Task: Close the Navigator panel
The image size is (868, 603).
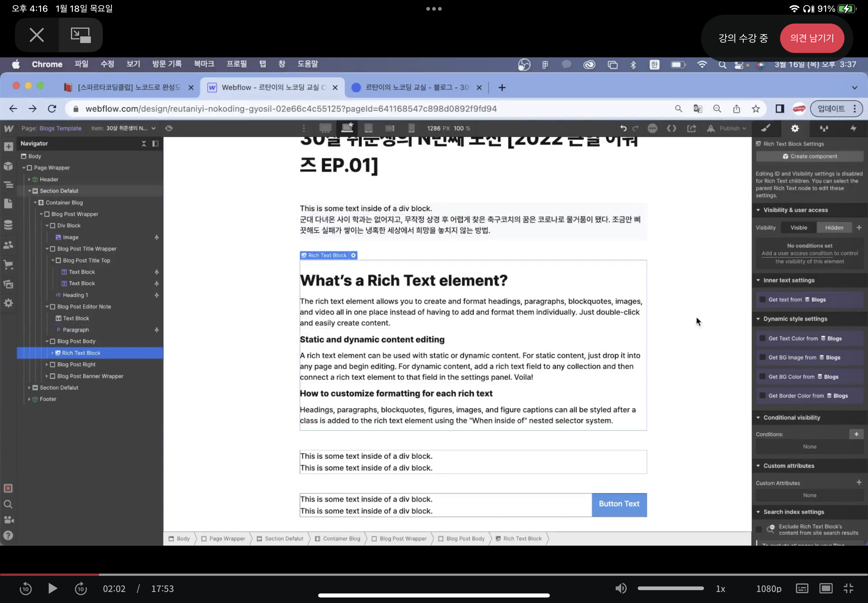Action: [x=143, y=143]
